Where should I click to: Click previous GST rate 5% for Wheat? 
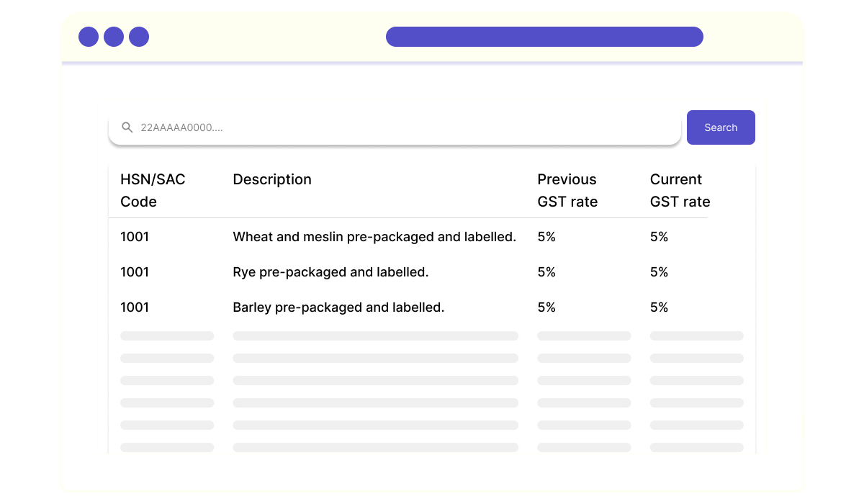546,237
